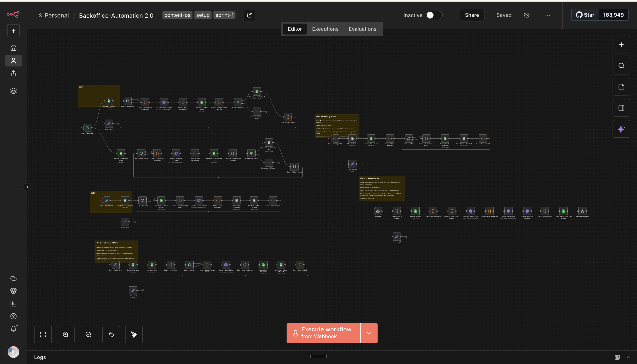
Task: Switch to the Executions tab
Action: tap(325, 29)
